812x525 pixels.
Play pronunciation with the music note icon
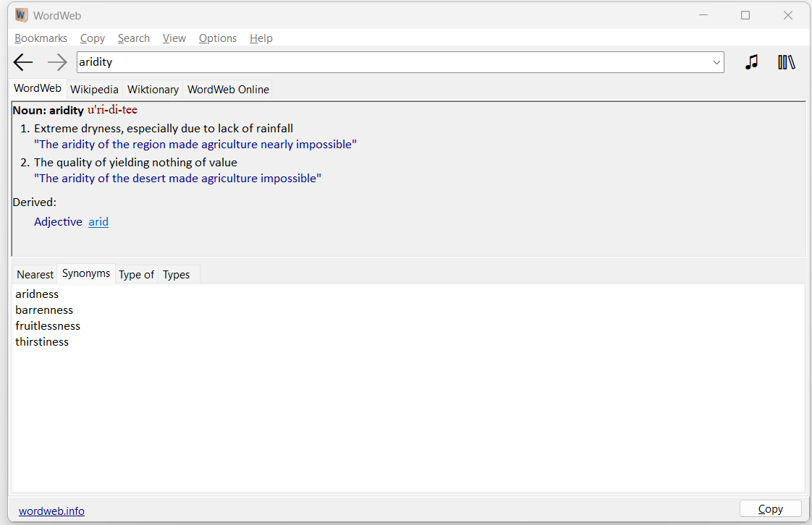pyautogui.click(x=751, y=62)
